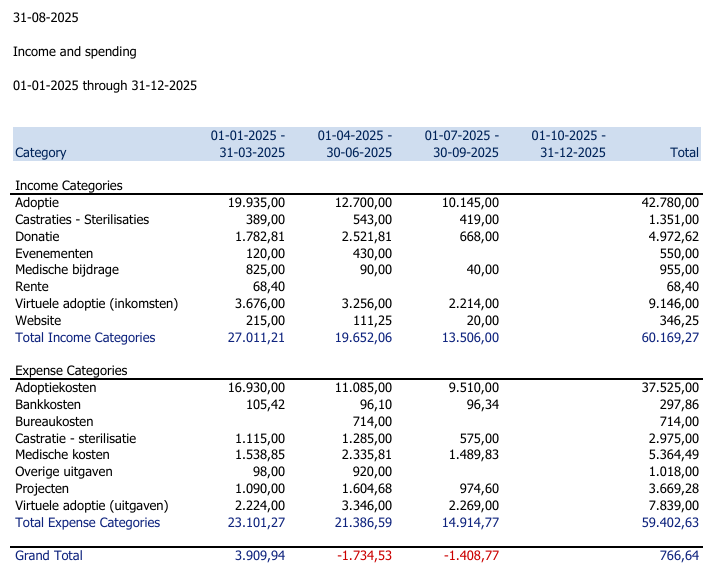Click Overige uitgaven total 1.018,00
The height and width of the screenshot is (575, 715).
pyautogui.click(x=674, y=471)
